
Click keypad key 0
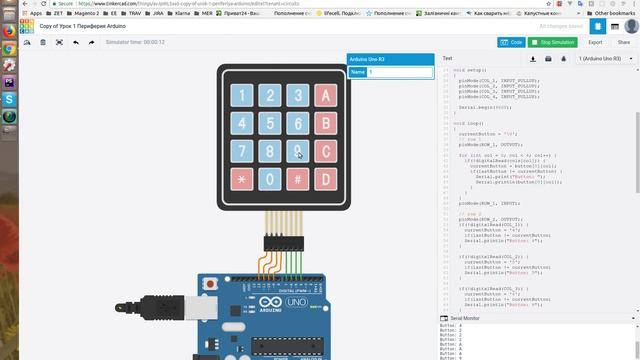[x=270, y=179]
